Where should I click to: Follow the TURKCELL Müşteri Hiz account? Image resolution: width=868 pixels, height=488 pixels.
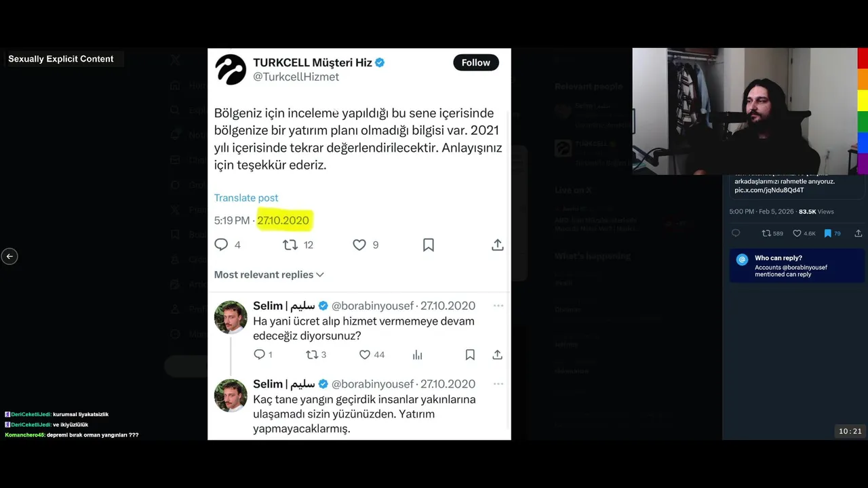click(x=476, y=62)
